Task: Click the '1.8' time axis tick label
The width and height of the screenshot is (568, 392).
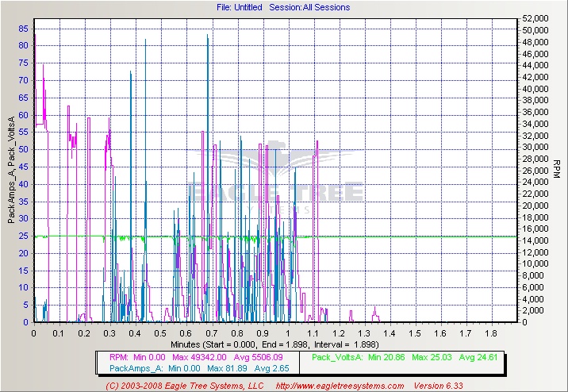Action: (492, 333)
